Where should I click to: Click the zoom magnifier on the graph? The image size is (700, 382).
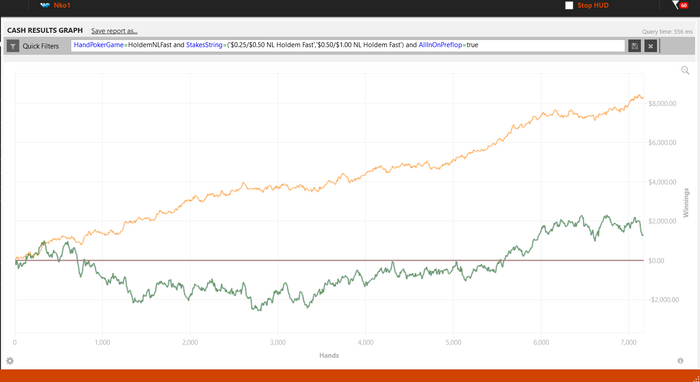tap(685, 70)
